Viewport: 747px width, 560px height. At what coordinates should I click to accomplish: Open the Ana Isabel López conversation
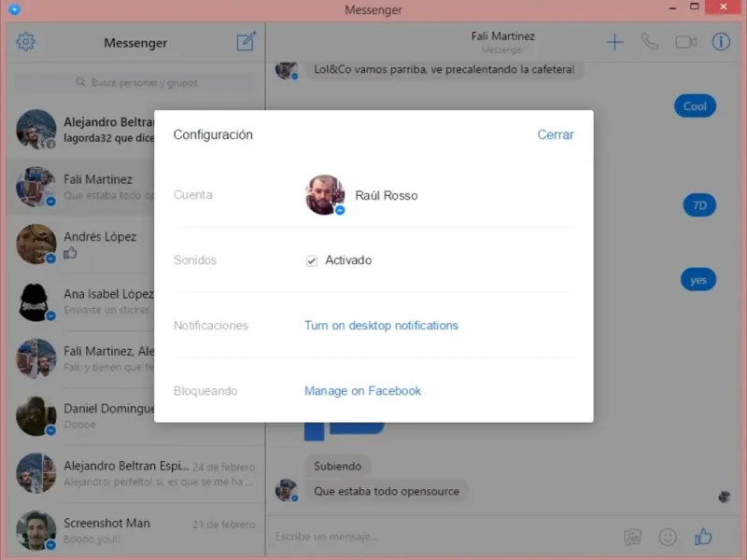point(80,301)
